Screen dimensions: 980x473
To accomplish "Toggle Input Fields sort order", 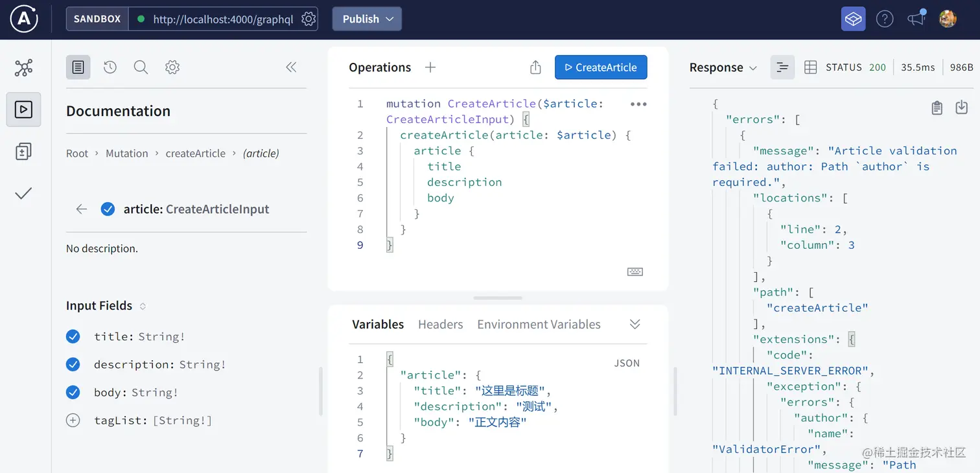I will point(143,306).
